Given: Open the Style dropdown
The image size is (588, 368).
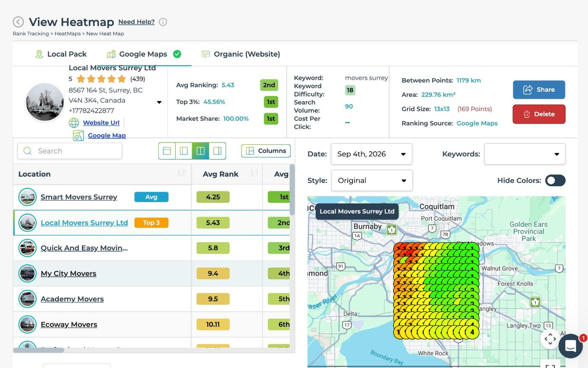Looking at the screenshot, I should pos(372,180).
